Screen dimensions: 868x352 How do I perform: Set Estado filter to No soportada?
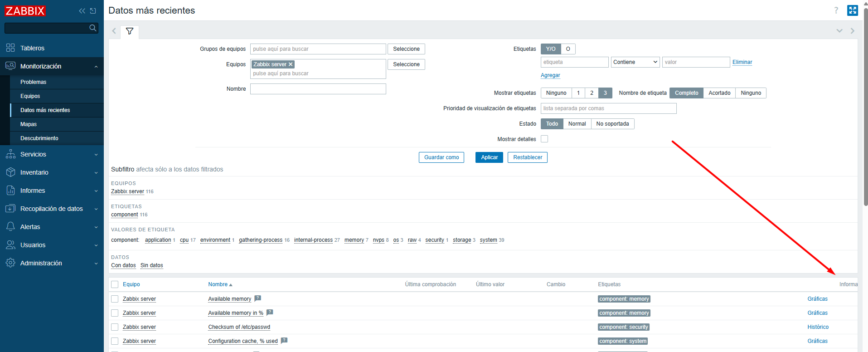pos(612,124)
